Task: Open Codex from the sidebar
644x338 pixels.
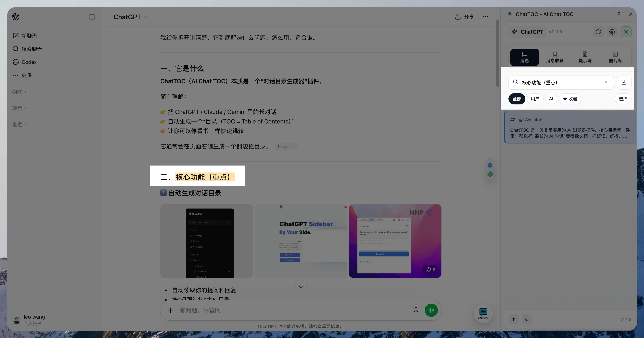Action: point(25,62)
